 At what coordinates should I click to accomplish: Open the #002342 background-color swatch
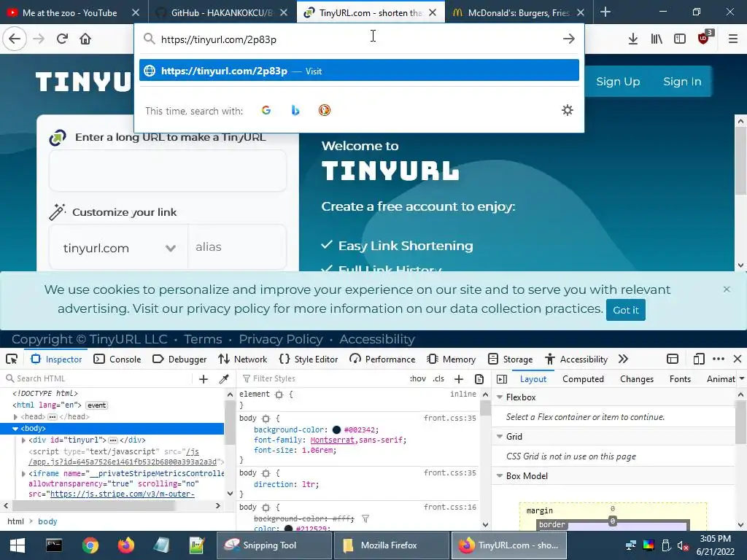(x=336, y=430)
